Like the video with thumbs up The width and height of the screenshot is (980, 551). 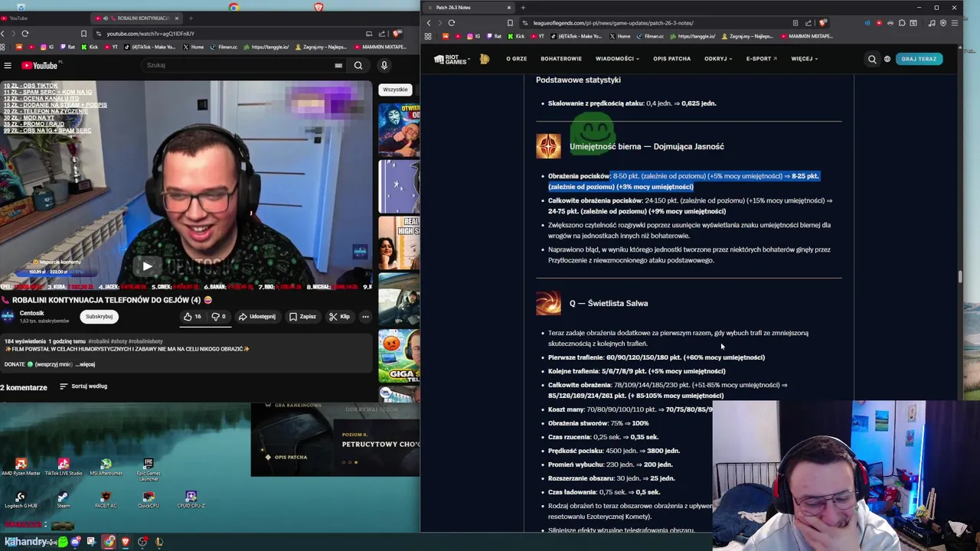click(x=192, y=317)
